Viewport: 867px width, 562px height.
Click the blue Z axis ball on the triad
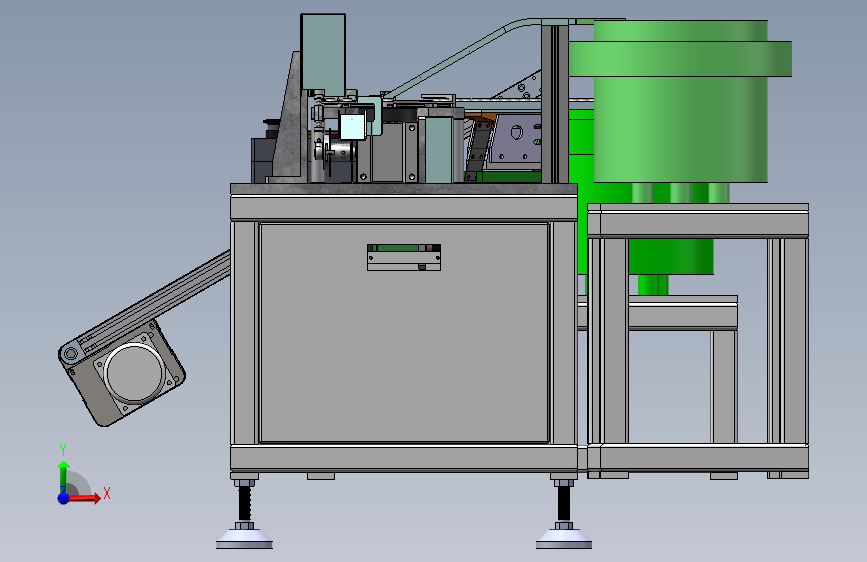coord(63,498)
